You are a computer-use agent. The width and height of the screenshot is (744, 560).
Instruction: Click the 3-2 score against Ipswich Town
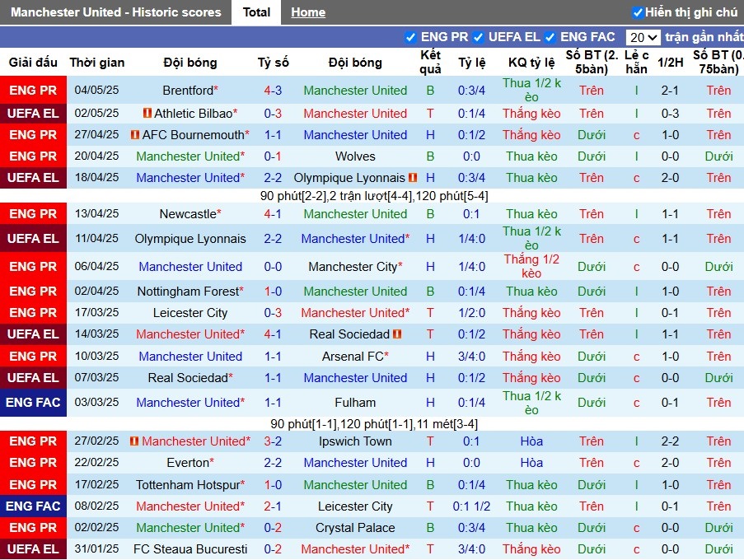click(273, 441)
